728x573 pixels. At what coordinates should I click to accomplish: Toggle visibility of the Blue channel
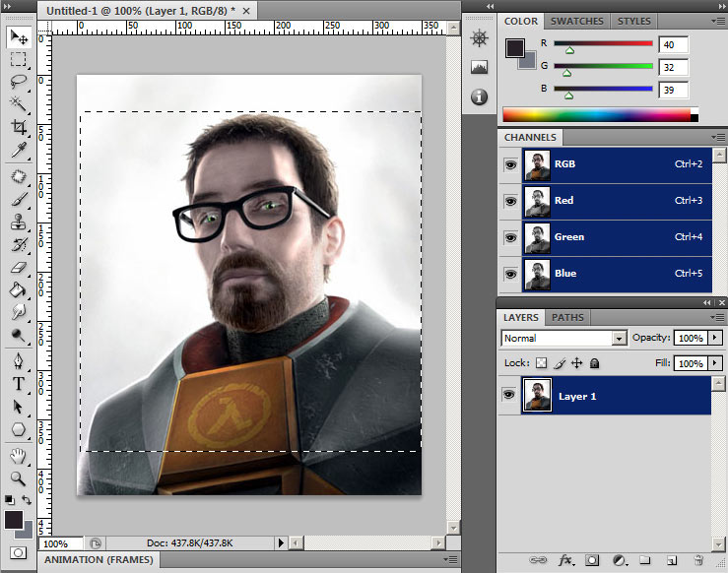tap(510, 274)
